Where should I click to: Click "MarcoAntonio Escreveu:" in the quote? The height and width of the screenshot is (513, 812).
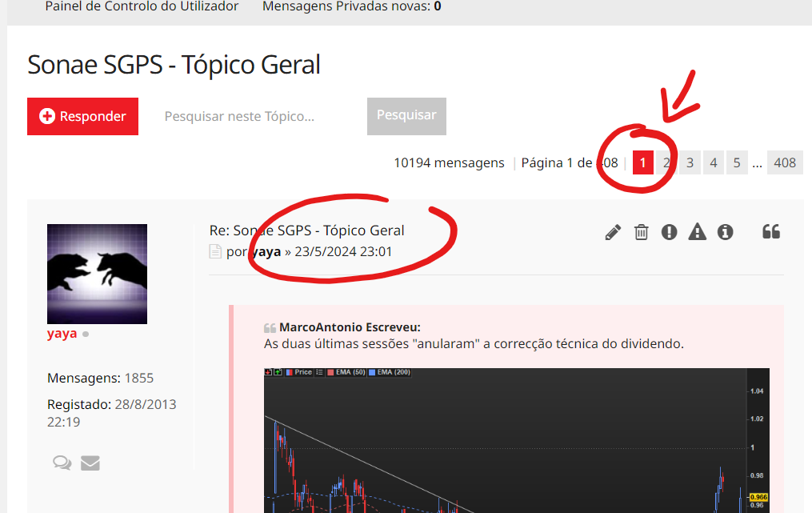tap(350, 327)
